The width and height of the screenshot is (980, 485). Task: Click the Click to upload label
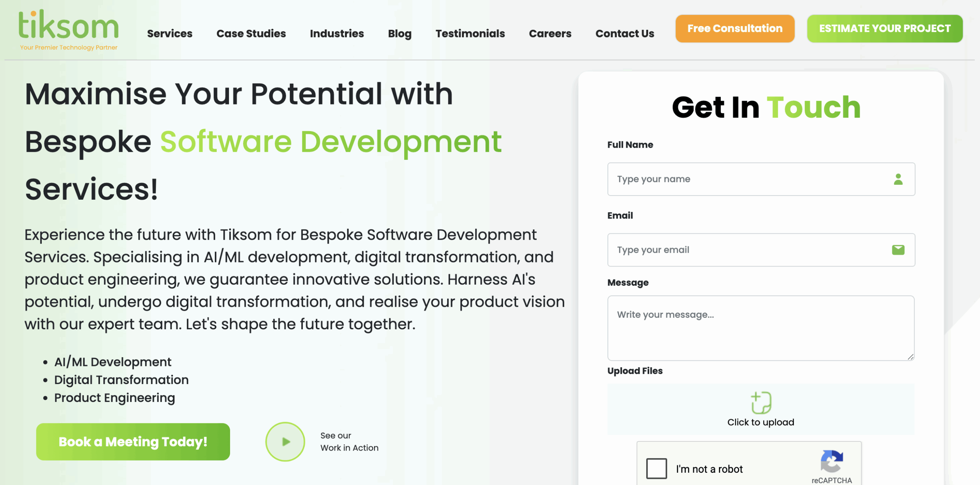point(761,422)
